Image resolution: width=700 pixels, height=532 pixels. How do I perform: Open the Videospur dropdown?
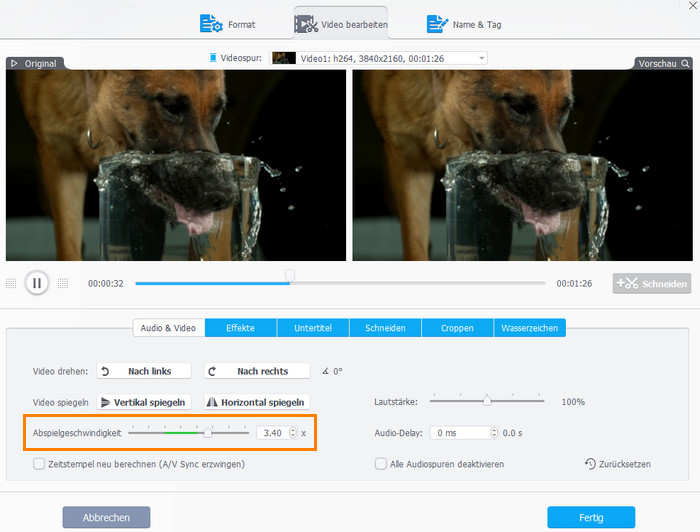point(379,58)
